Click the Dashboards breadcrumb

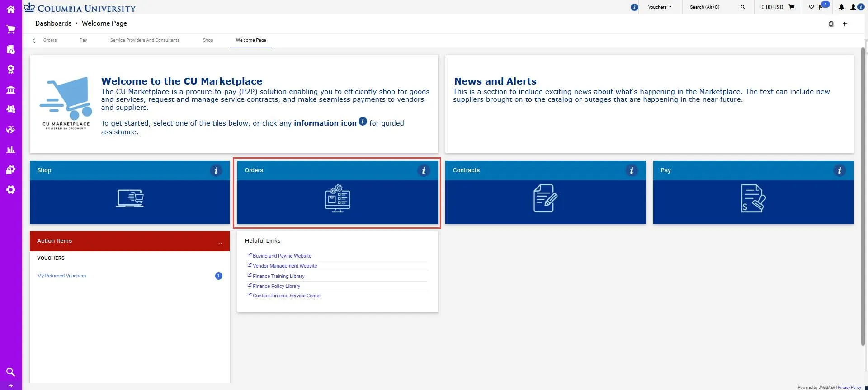pyautogui.click(x=53, y=23)
